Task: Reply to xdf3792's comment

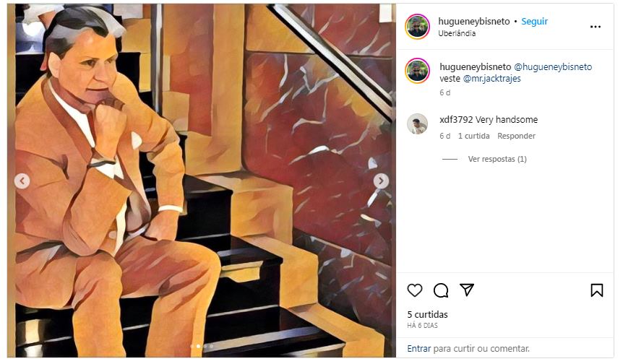Action: click(516, 136)
